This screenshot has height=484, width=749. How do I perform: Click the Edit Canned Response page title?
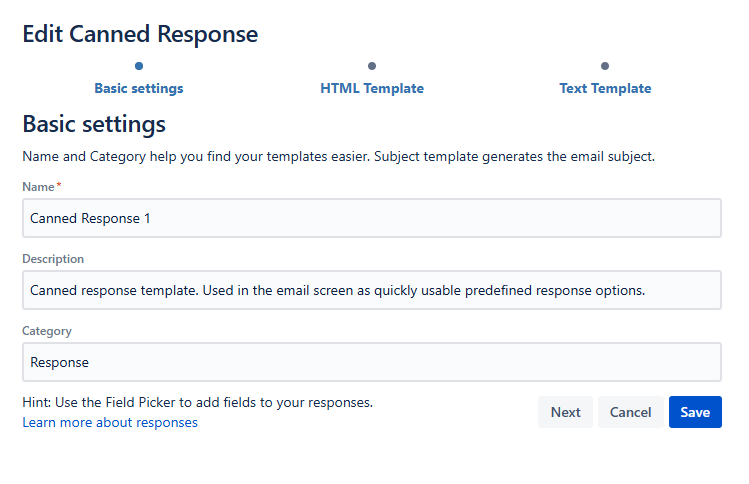(140, 34)
